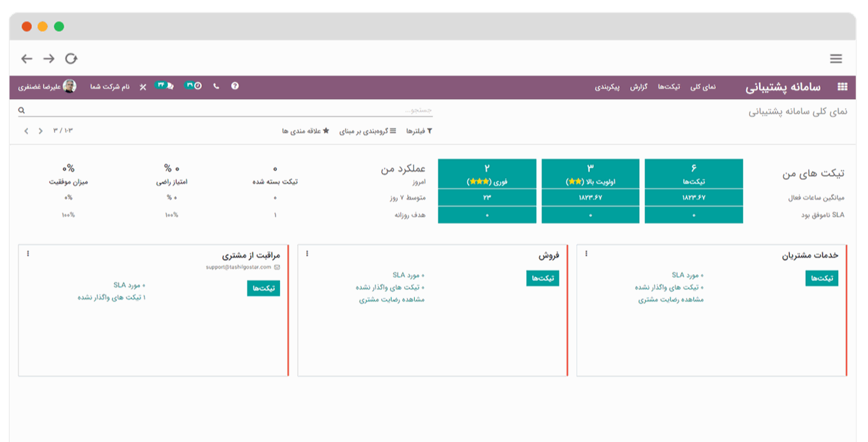This screenshot has width=868, height=442.
Task: Click تیکت‌ها button on خدمات مشتریان card
Action: (x=822, y=278)
